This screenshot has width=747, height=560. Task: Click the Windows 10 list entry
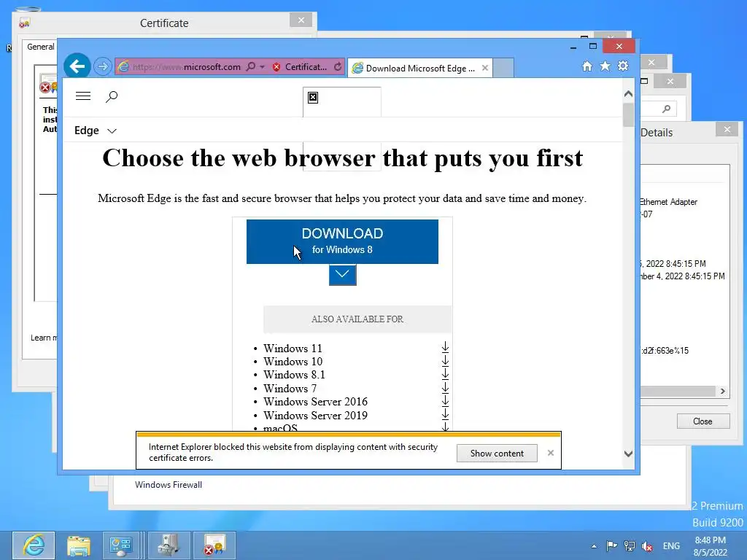pyautogui.click(x=293, y=362)
